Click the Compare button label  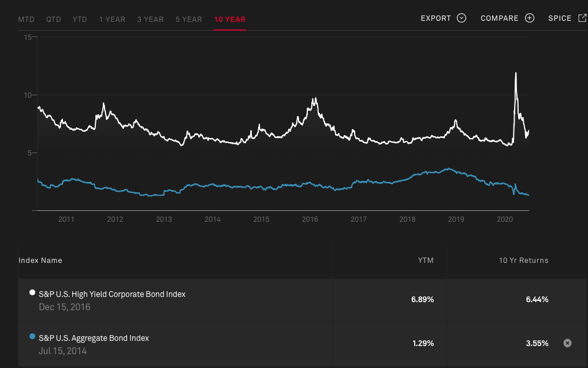click(x=500, y=18)
